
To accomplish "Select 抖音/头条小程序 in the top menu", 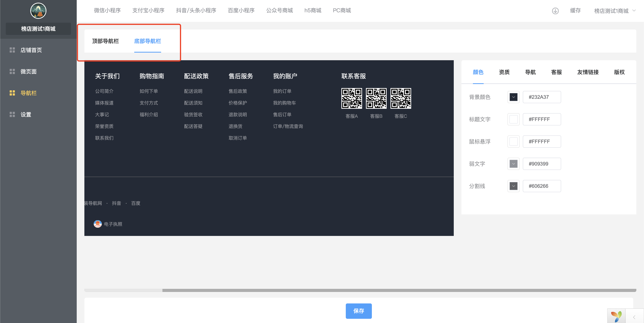I will [196, 11].
